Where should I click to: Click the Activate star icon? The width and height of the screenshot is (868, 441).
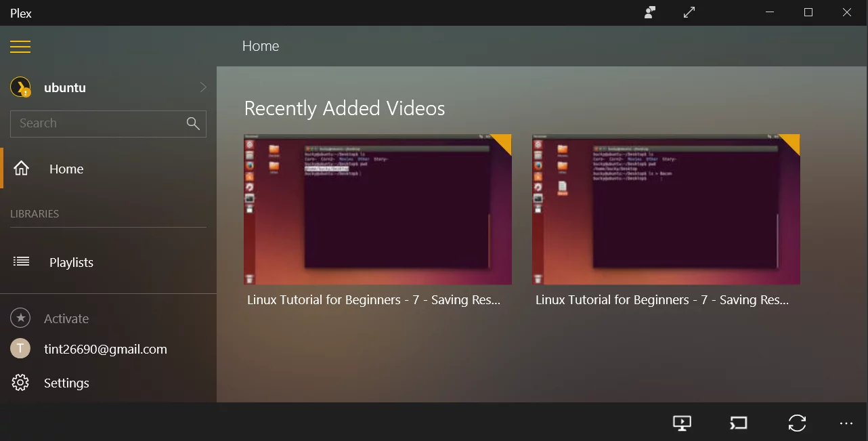(20, 318)
